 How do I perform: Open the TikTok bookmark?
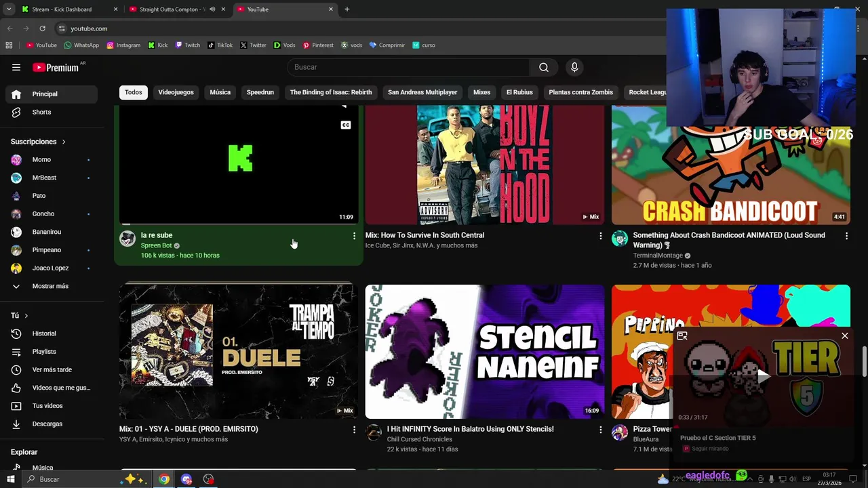tap(220, 45)
